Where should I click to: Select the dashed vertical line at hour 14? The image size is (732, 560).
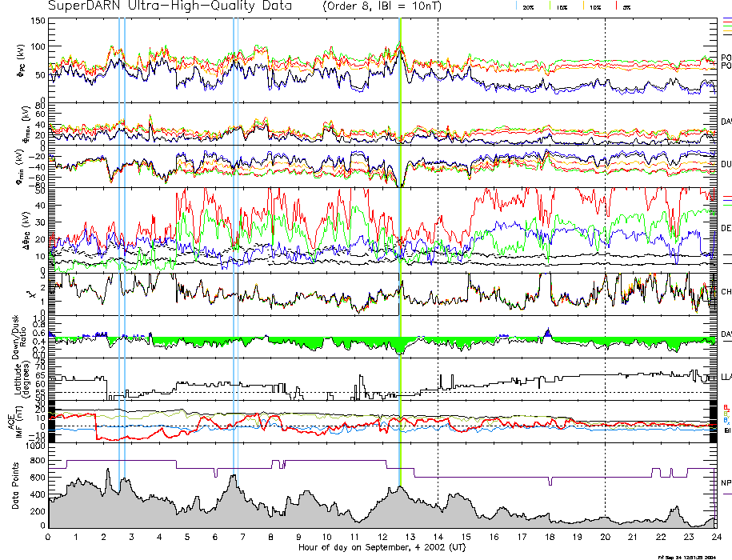(x=438, y=240)
